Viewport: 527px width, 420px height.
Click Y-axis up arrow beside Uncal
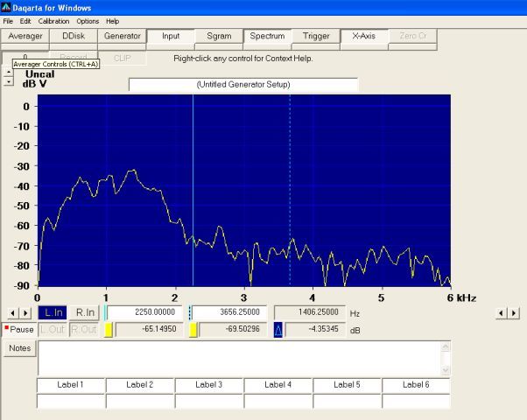(x=9, y=72)
